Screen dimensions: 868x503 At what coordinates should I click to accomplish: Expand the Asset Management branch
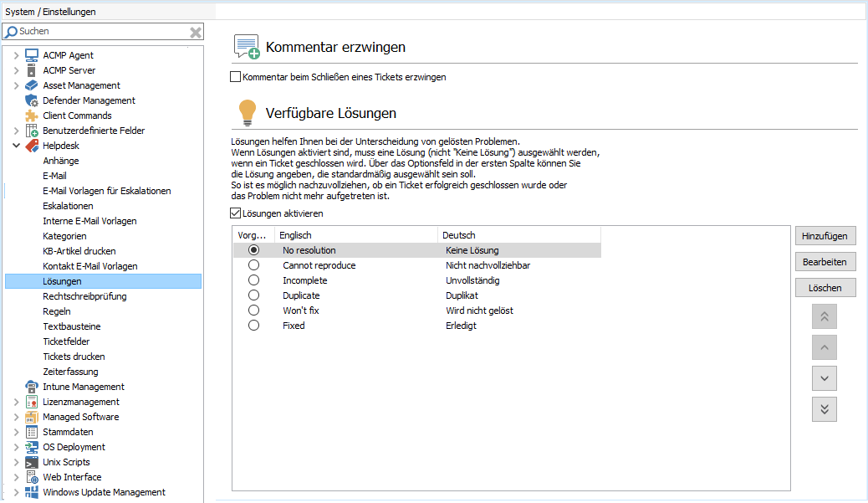[16, 85]
